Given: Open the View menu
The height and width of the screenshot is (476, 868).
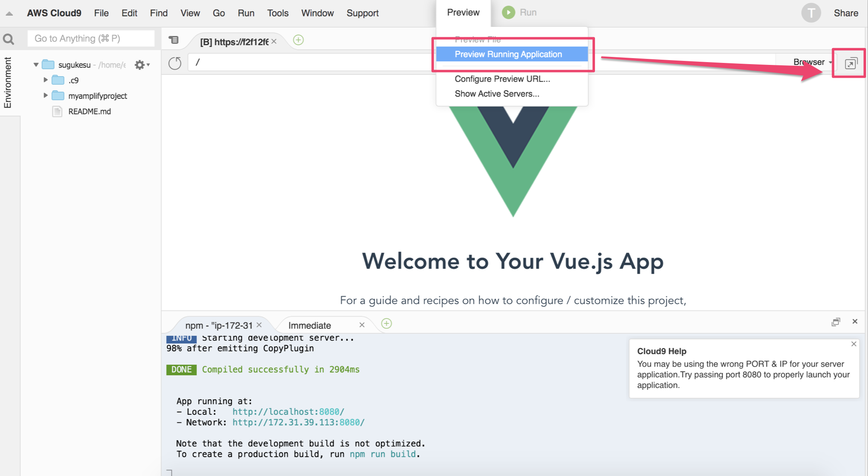Looking at the screenshot, I should pyautogui.click(x=190, y=13).
